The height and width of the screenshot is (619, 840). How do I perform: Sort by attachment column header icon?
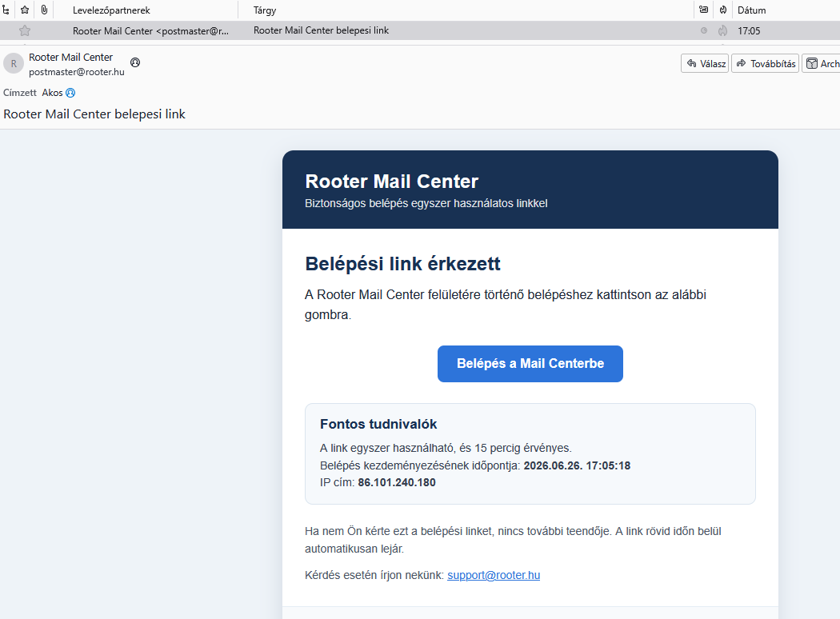44,10
